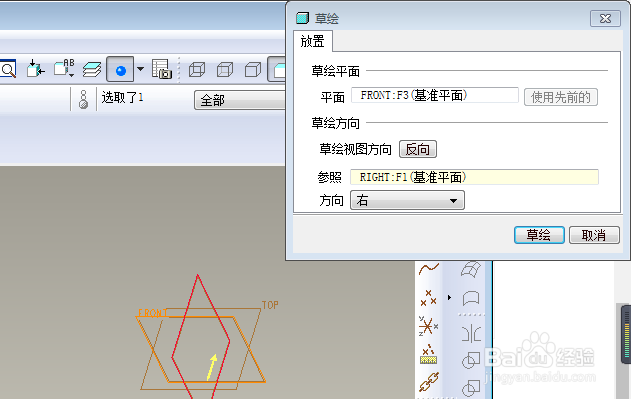Toggle the blue sphere appearance button

[x=120, y=69]
